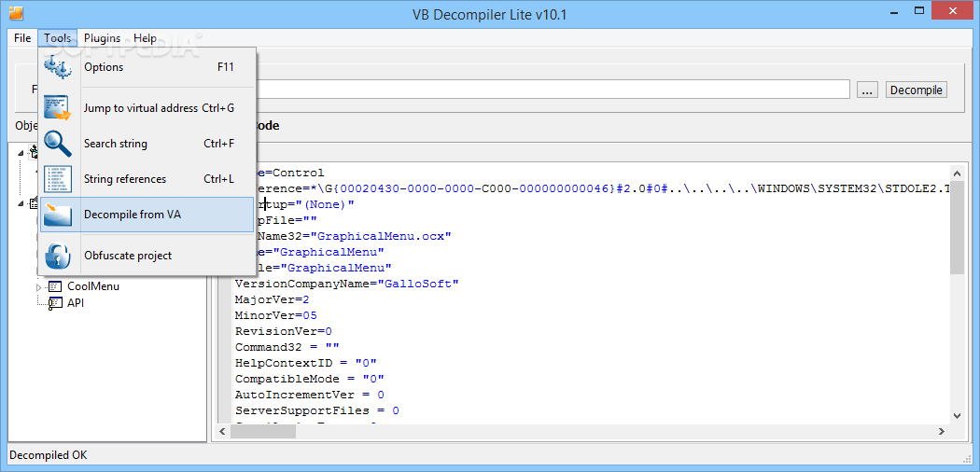This screenshot has height=472, width=980.
Task: Choose Options from Tools menu
Action: (147, 67)
